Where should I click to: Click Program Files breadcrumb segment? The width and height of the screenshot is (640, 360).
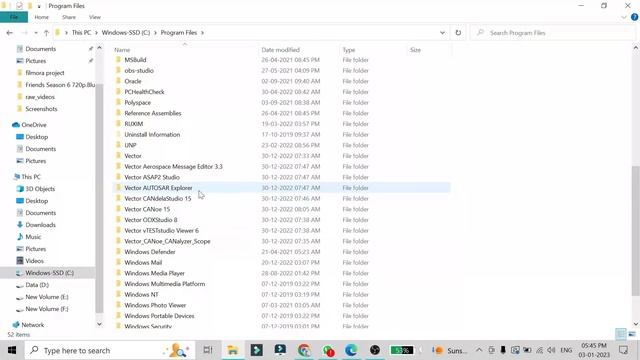tap(179, 33)
